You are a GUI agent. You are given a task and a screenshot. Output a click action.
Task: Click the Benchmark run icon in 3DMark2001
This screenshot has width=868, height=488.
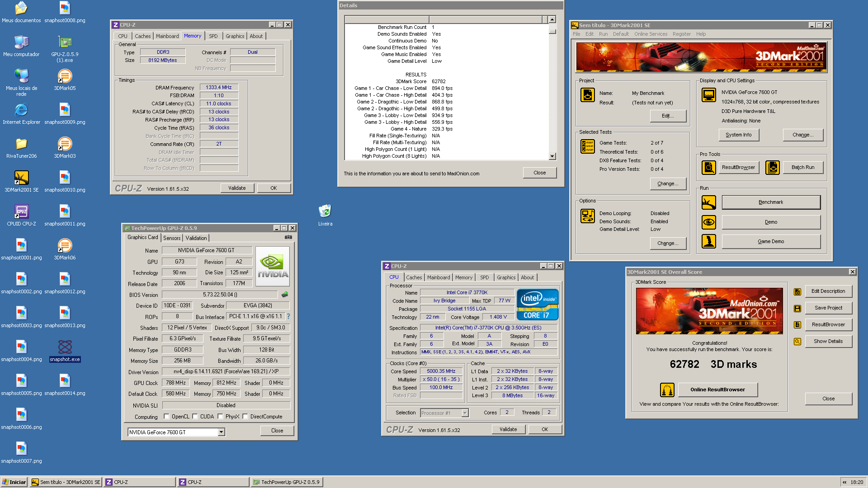click(x=708, y=202)
